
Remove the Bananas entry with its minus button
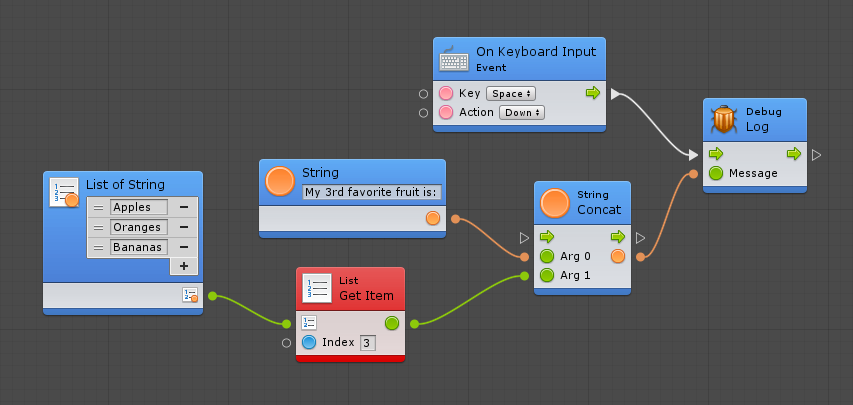point(184,247)
